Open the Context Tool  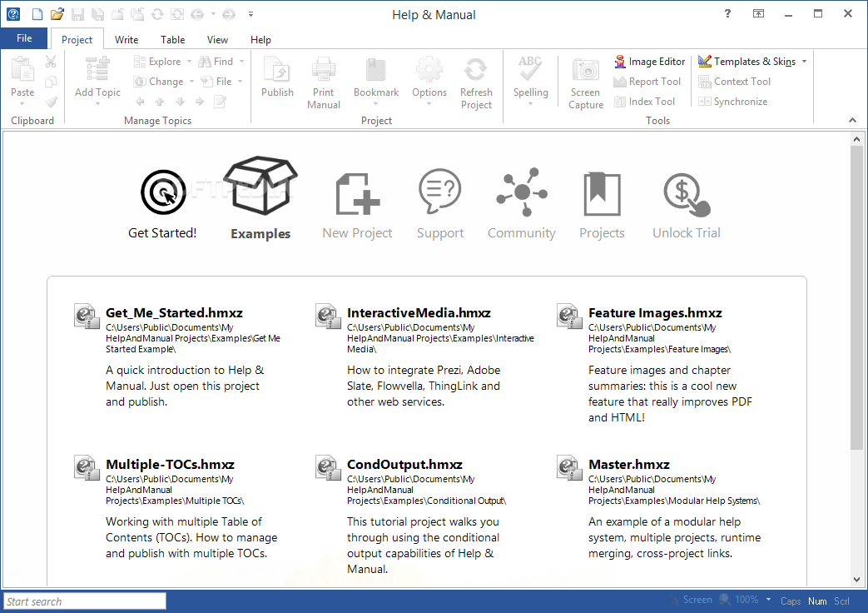(x=735, y=82)
